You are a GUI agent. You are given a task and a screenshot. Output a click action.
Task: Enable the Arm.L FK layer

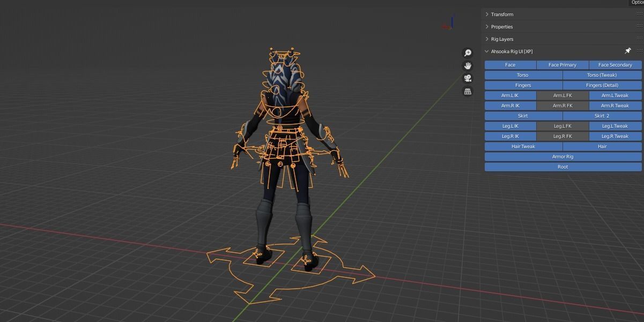pos(562,96)
